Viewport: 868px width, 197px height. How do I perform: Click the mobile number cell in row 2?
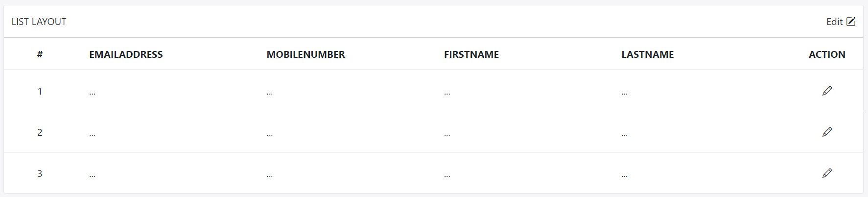coord(270,133)
